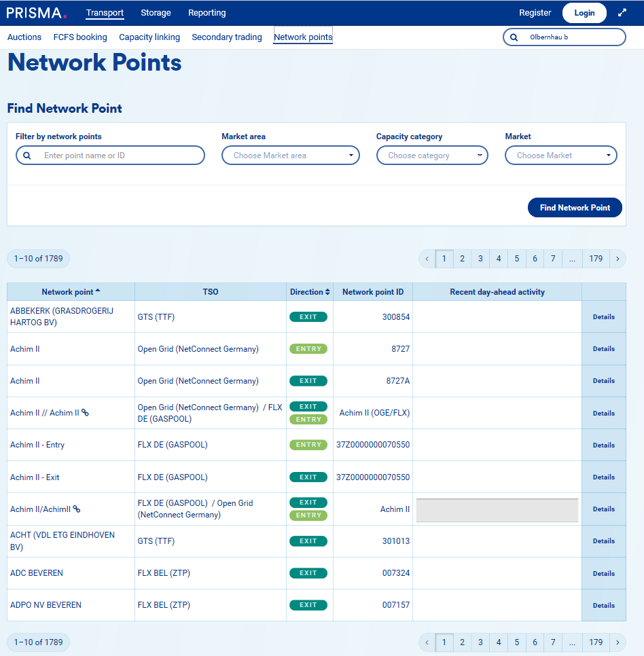The width and height of the screenshot is (644, 656).
Task: Click the PRISMA logo
Action: coord(37,13)
